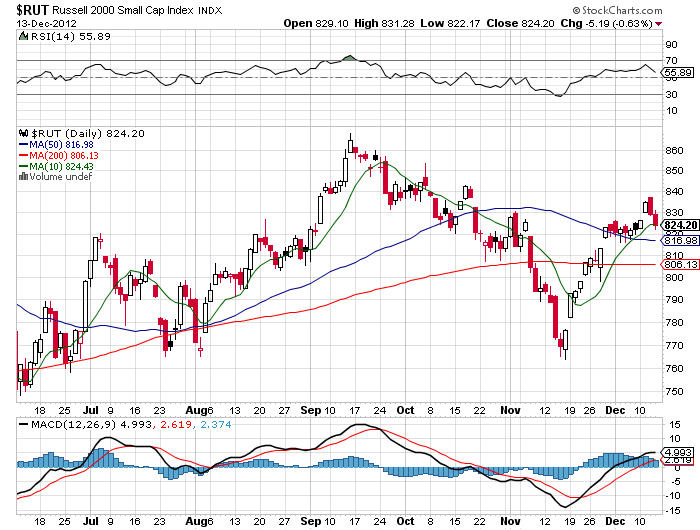Click the MA(10) 824.43 legend entry
700x530 pixels.
click(56, 166)
